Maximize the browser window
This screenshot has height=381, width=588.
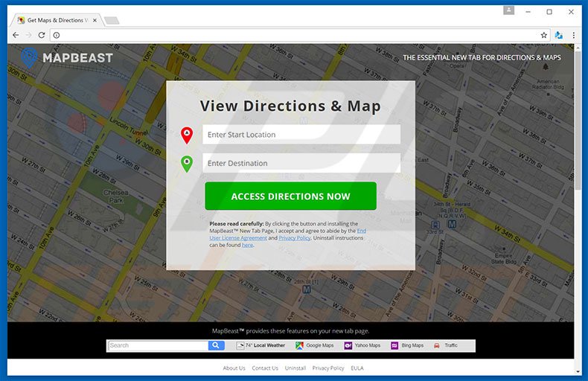pos(549,12)
